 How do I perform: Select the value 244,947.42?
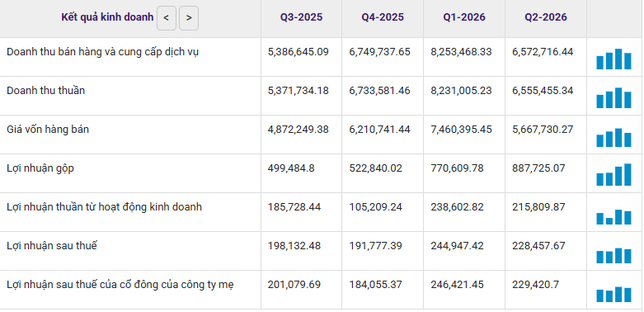[x=457, y=246]
